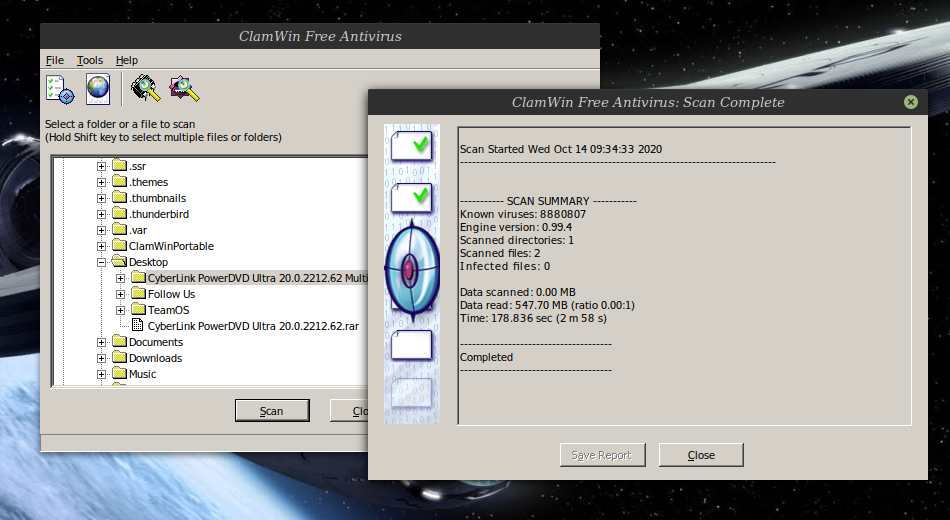
Task: Expand the .thunderbird folder node
Action: [101, 214]
